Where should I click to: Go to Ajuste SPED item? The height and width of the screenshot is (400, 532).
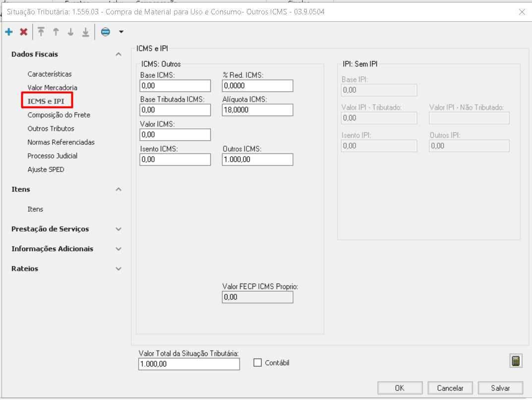pos(46,170)
